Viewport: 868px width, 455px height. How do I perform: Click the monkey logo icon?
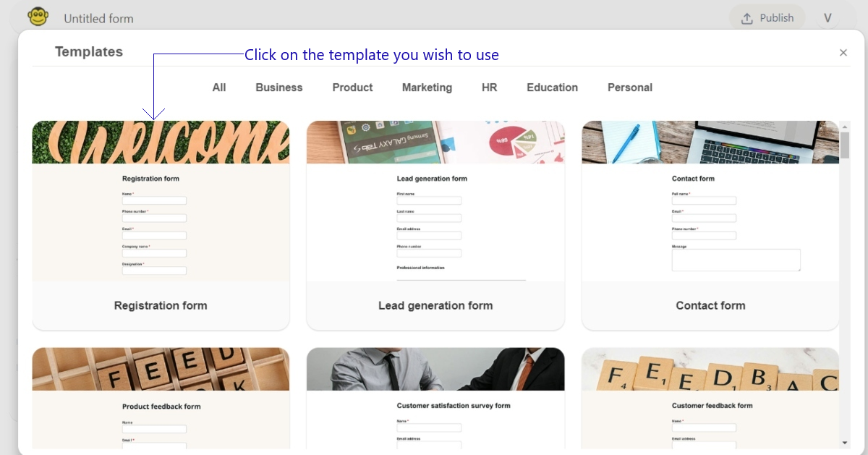(38, 16)
